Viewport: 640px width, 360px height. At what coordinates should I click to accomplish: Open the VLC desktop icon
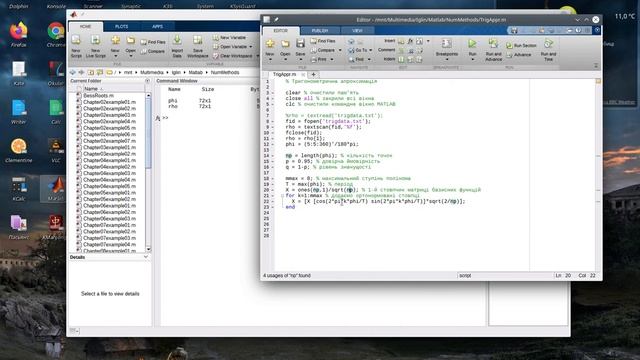tap(56, 151)
